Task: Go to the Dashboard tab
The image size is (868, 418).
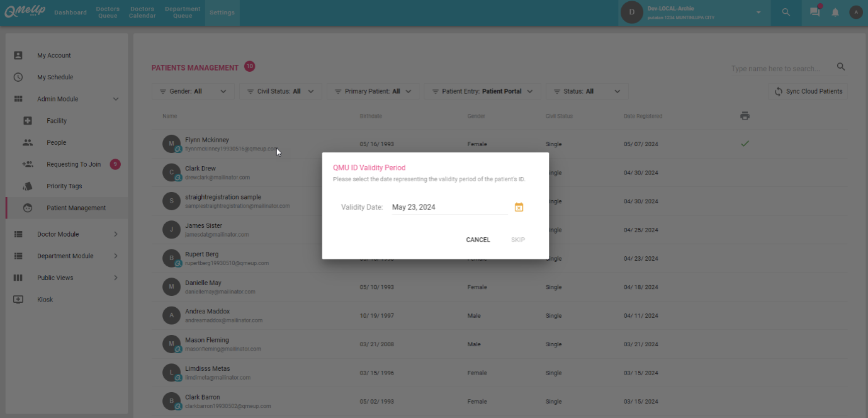Action: tap(70, 13)
